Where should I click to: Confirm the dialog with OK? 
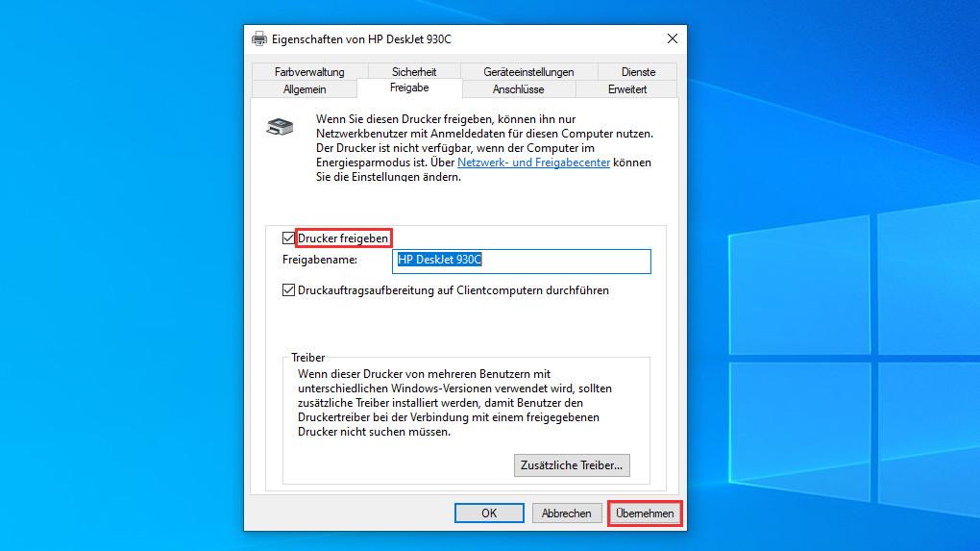click(489, 513)
